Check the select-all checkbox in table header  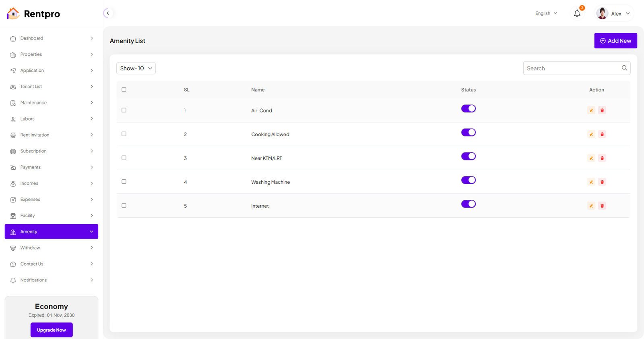124,89
